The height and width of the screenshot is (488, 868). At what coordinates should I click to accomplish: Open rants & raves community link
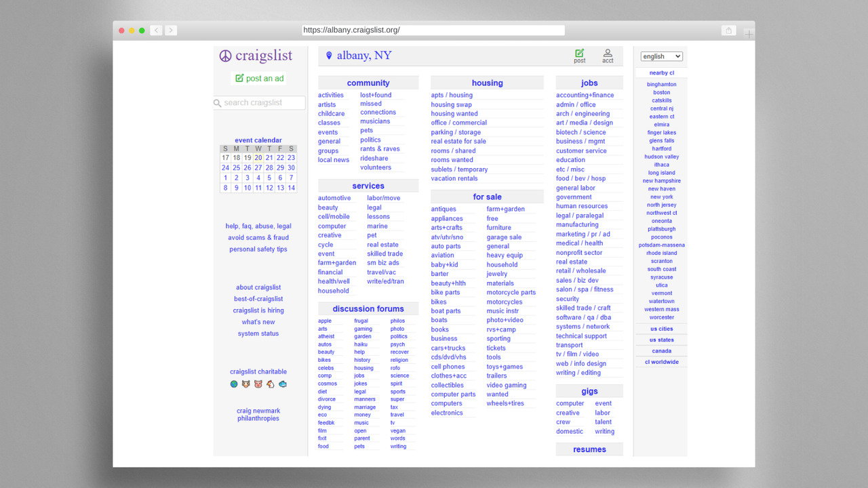tap(380, 149)
